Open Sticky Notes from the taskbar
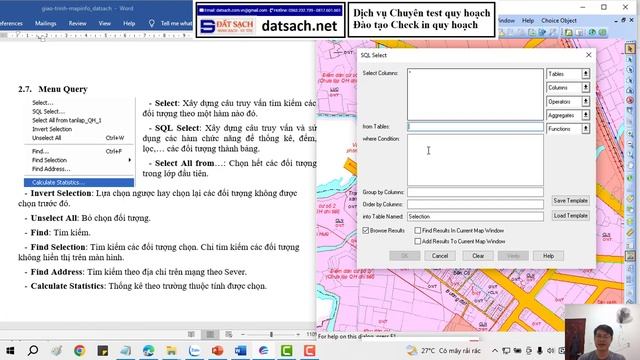640x360 pixels. click(102, 351)
